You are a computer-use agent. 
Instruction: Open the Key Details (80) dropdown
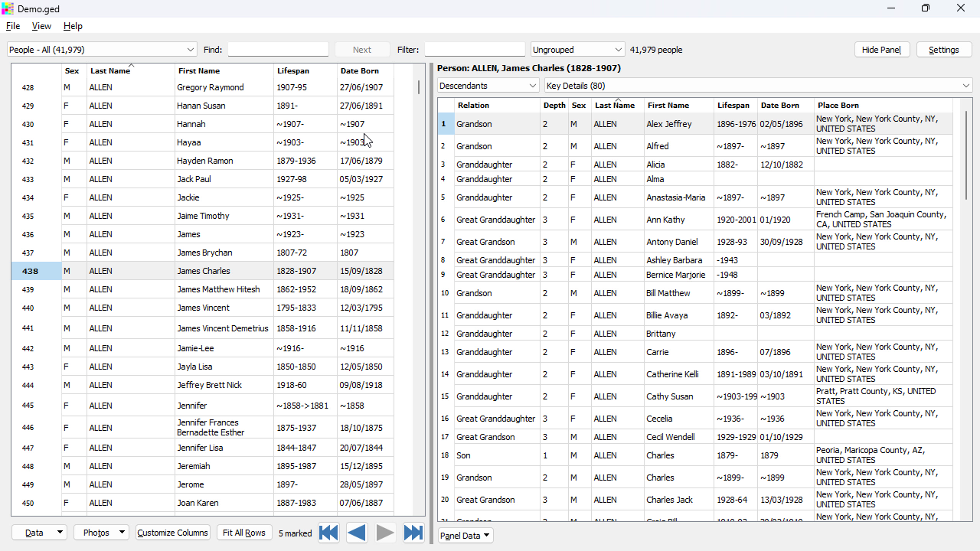coord(758,86)
